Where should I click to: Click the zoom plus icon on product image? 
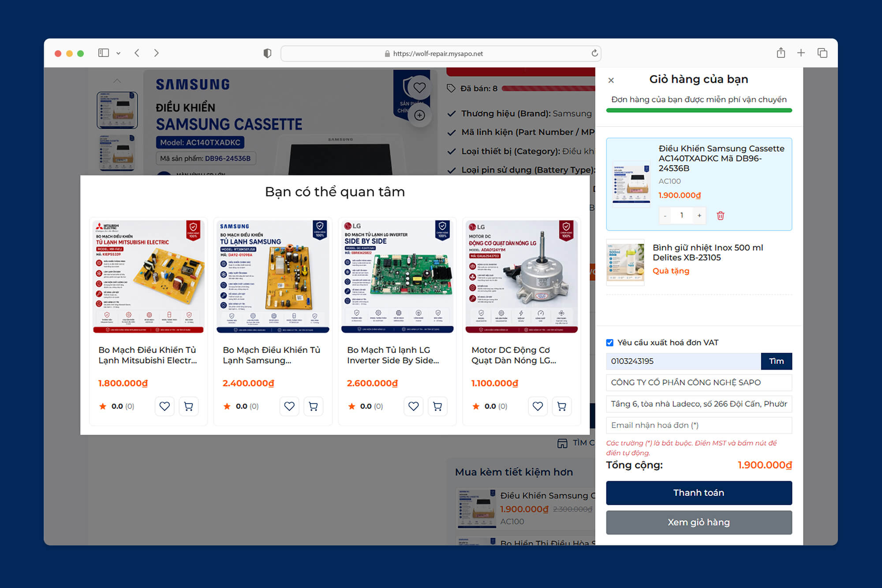pyautogui.click(x=419, y=116)
